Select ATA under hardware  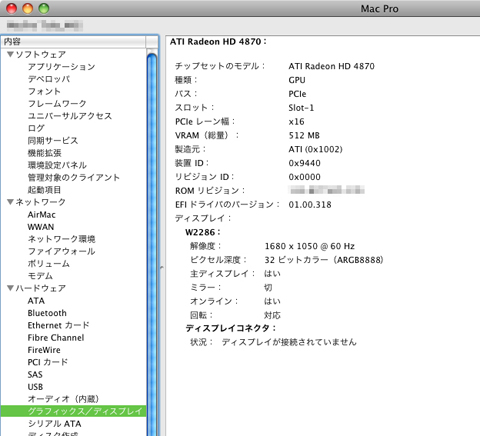[36, 301]
